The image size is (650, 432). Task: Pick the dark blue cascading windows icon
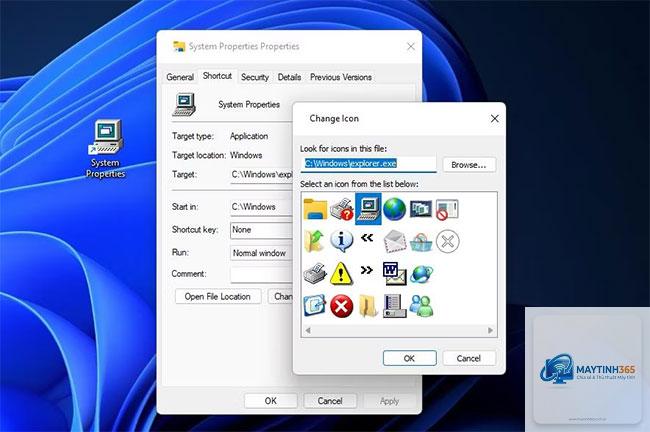pyautogui.click(x=421, y=209)
